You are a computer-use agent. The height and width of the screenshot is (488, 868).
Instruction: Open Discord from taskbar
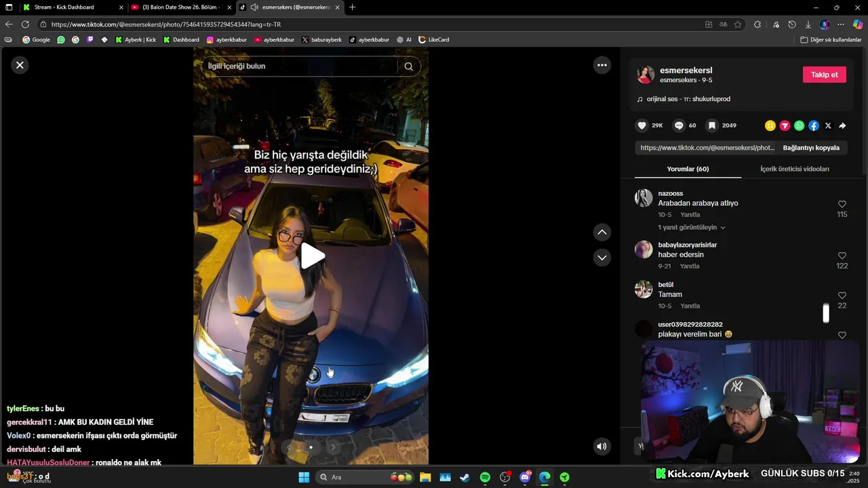pos(525,477)
